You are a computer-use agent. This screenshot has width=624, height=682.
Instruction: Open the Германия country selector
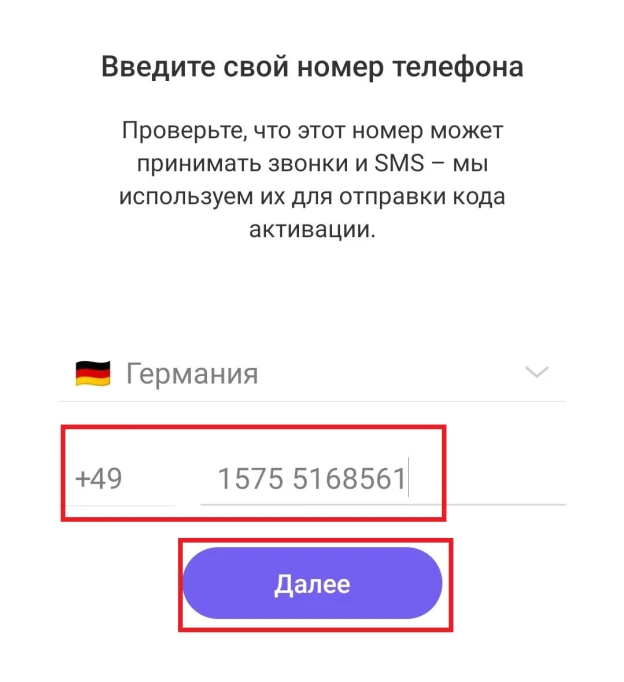click(312, 373)
